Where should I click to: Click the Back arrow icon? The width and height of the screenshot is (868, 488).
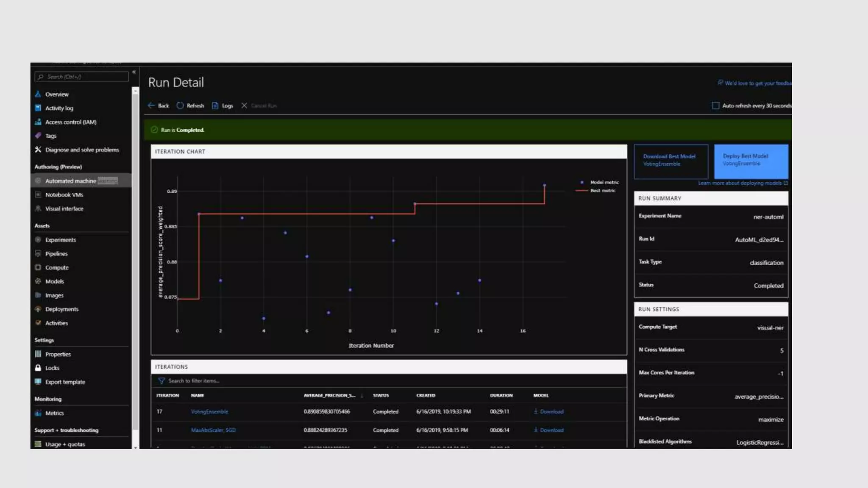pyautogui.click(x=151, y=105)
